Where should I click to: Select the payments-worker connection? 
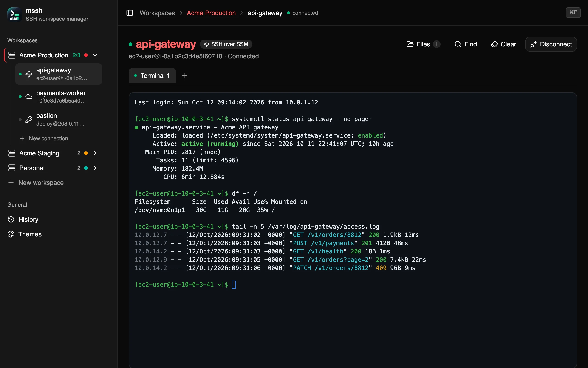click(x=59, y=97)
